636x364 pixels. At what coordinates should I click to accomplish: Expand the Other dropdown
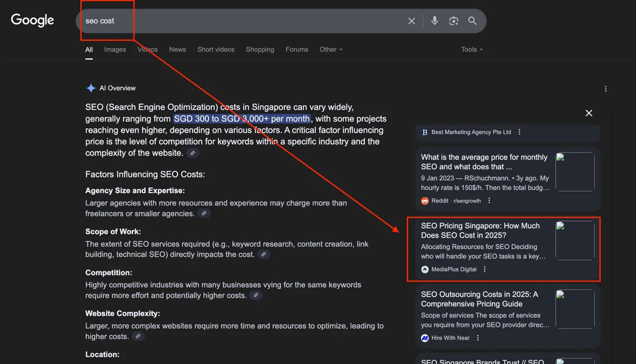331,49
